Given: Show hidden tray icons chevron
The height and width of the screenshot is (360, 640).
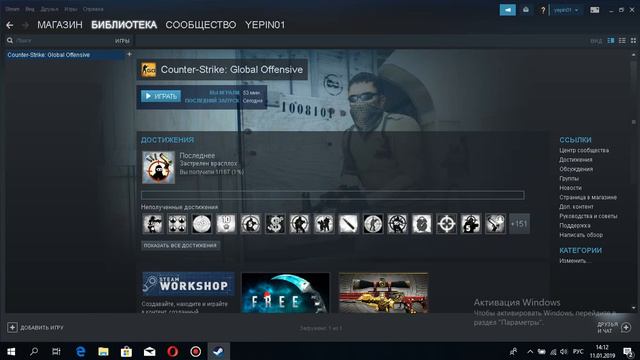Looking at the screenshot, I should point(530,351).
